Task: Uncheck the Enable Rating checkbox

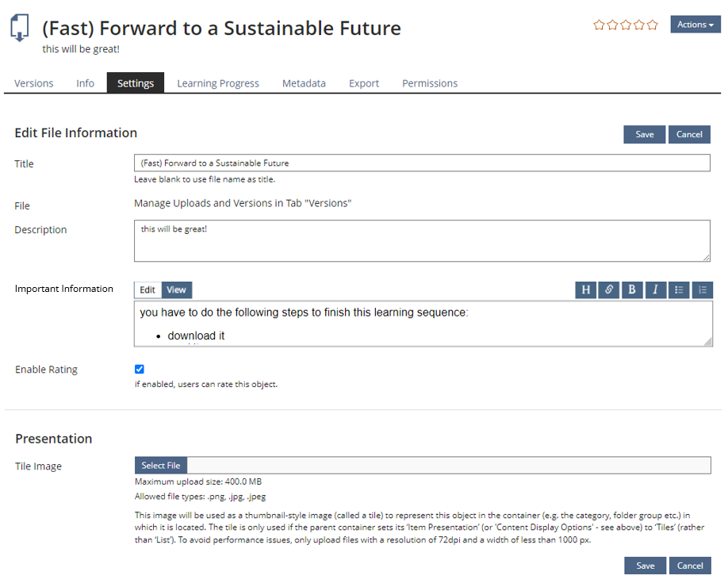Action: pos(140,369)
